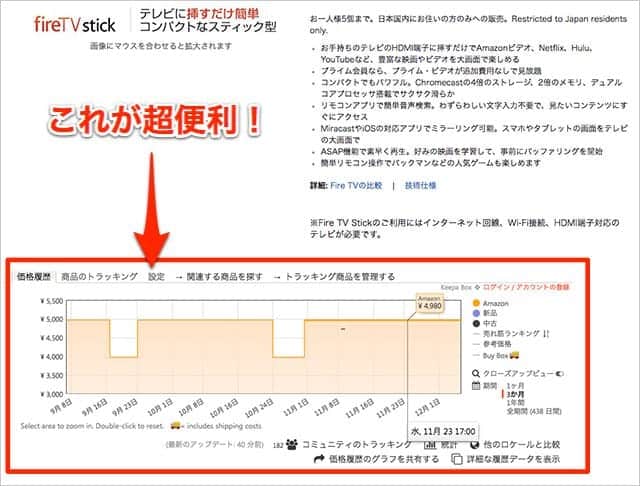Click the ¥ 5,500 axis label
The height and width of the screenshot is (486, 640).
pyautogui.click(x=51, y=301)
